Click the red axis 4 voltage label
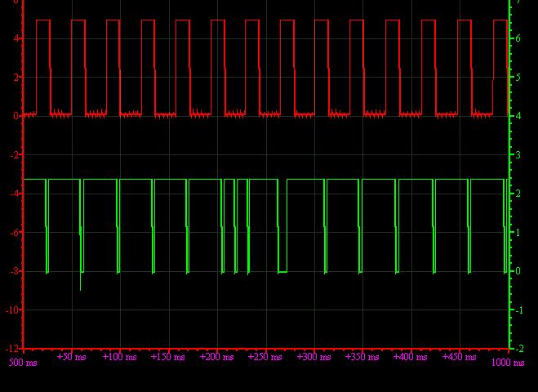Screen dimensions: 538x392 tap(16, 38)
